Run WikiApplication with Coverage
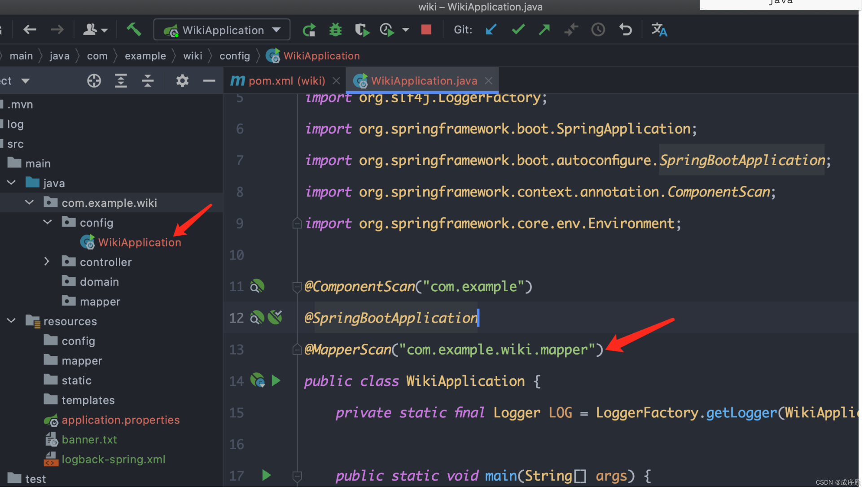Image resolution: width=868 pixels, height=490 pixels. point(362,30)
